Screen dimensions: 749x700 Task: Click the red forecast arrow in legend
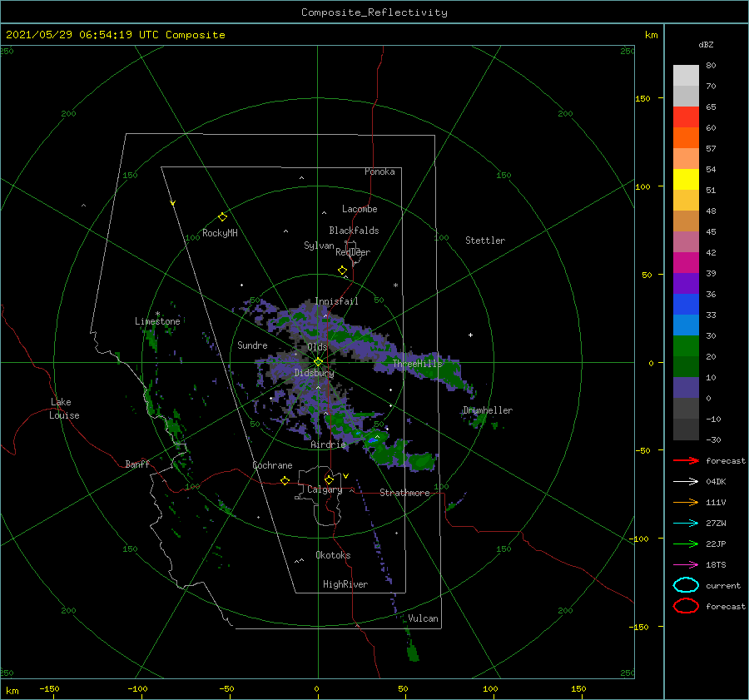pos(686,460)
